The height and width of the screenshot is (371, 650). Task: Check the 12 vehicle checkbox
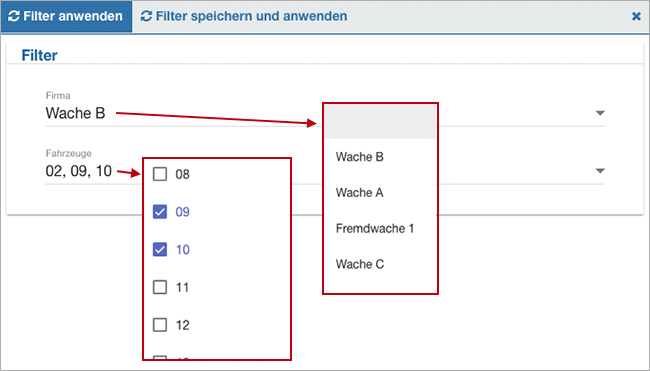click(x=160, y=325)
